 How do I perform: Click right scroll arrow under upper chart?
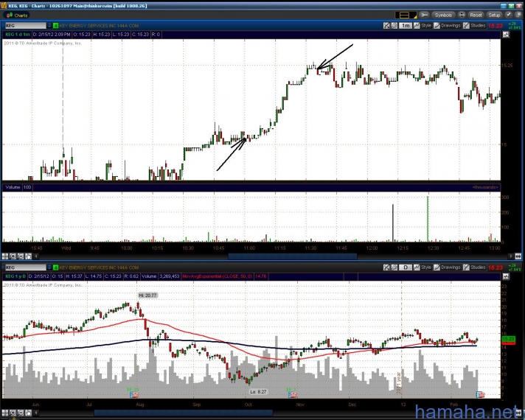pos(510,256)
